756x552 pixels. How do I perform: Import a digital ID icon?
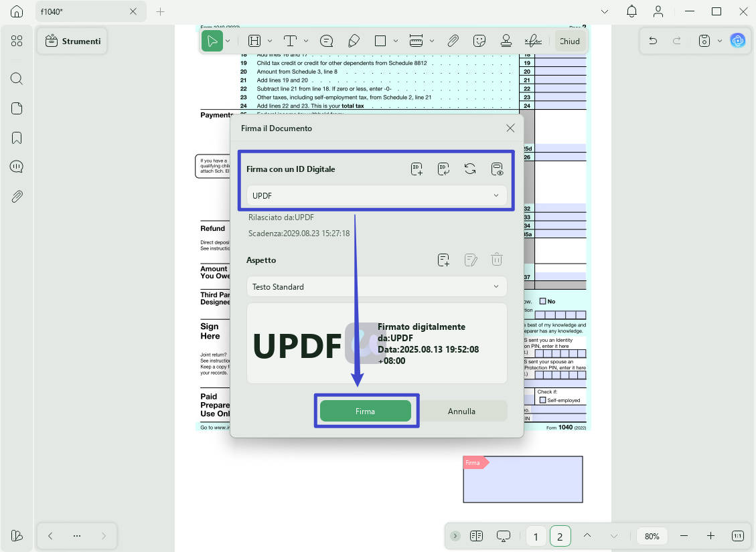pos(443,169)
